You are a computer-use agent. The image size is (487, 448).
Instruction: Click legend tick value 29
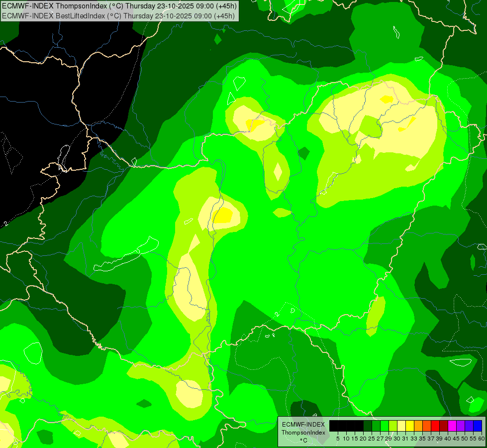click(x=389, y=439)
